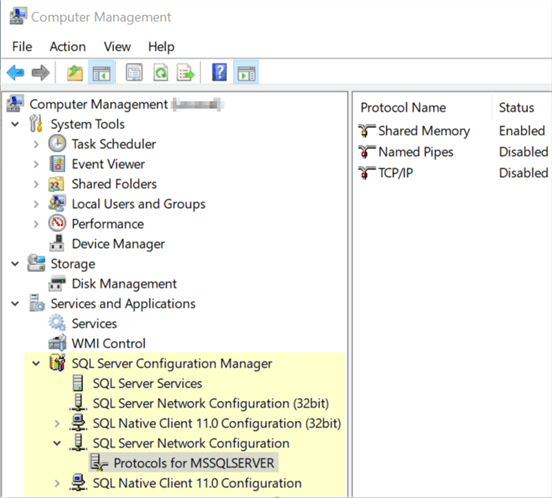Click the SQL Server Configuration Manager icon
The height and width of the screenshot is (498, 552).
(x=58, y=363)
